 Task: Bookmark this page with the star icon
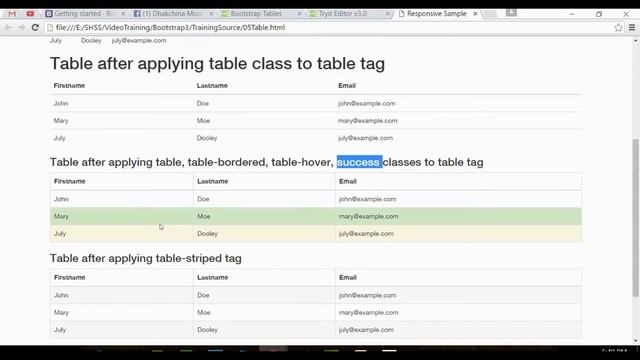[618, 27]
